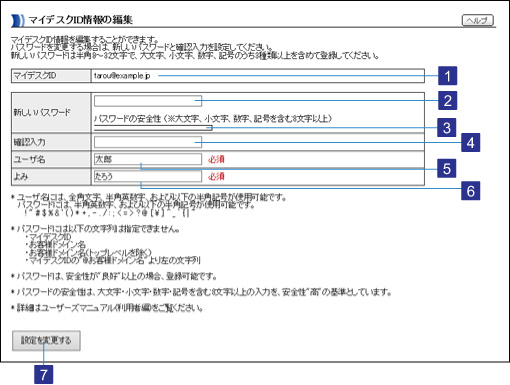The height and width of the screenshot is (385, 510).
Task: Click the お客様ドメイン名(トップレベルを除く) bullet
Action: pos(89,252)
